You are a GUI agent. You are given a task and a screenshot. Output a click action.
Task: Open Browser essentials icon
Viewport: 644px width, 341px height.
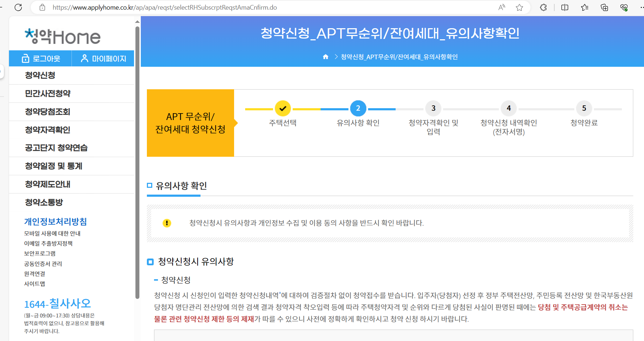point(624,7)
